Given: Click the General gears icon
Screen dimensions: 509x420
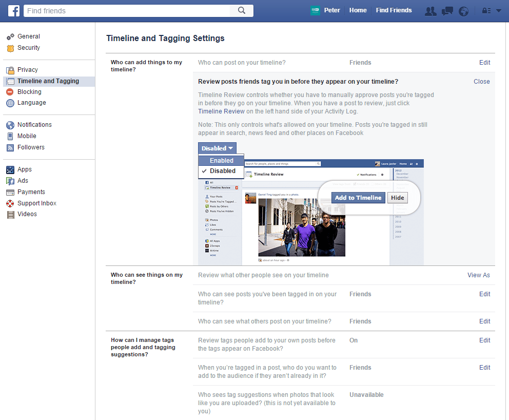Looking at the screenshot, I should 10,36.
